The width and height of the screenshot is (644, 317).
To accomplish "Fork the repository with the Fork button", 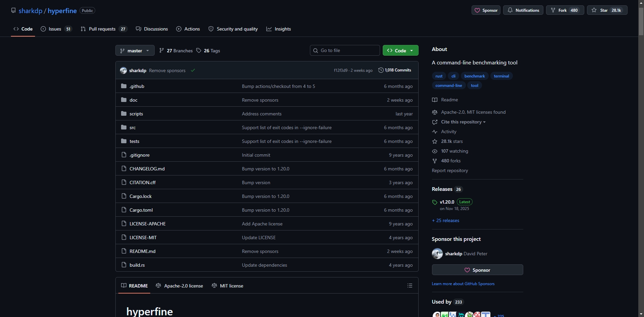I will click(x=565, y=10).
